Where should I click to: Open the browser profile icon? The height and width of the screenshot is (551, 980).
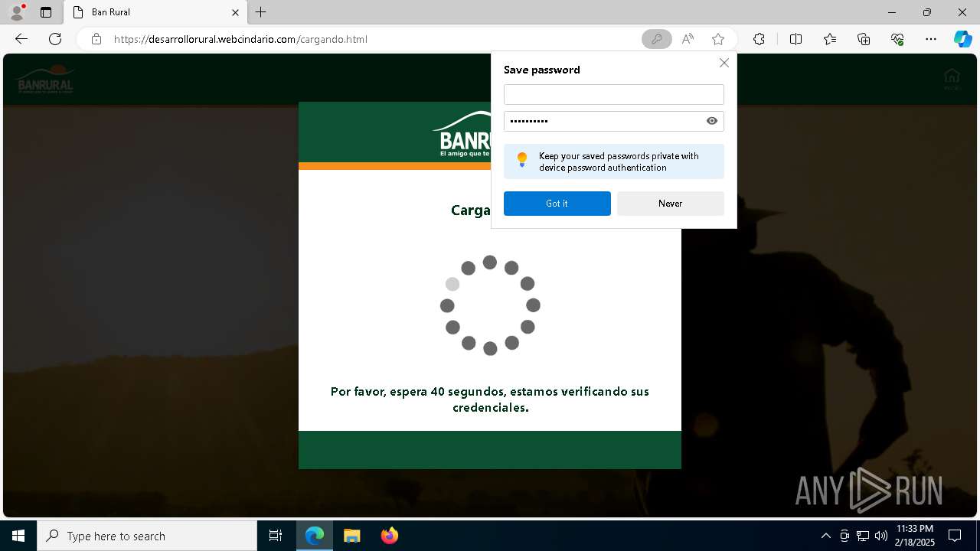pos(17,12)
